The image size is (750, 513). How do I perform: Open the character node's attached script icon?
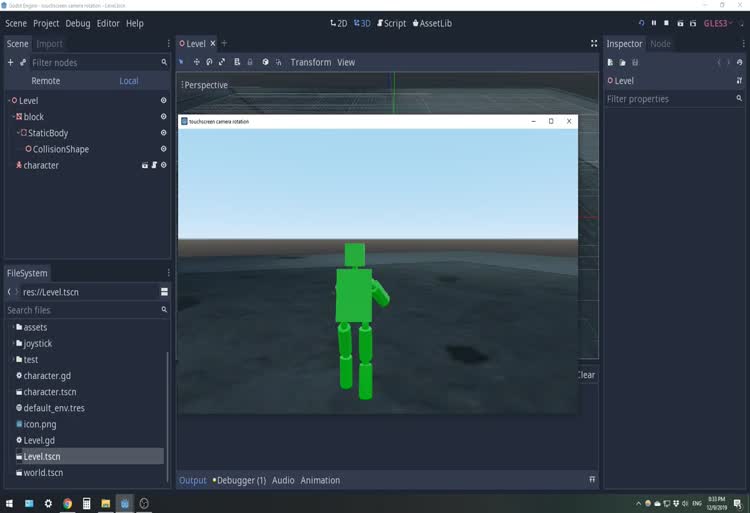click(154, 165)
